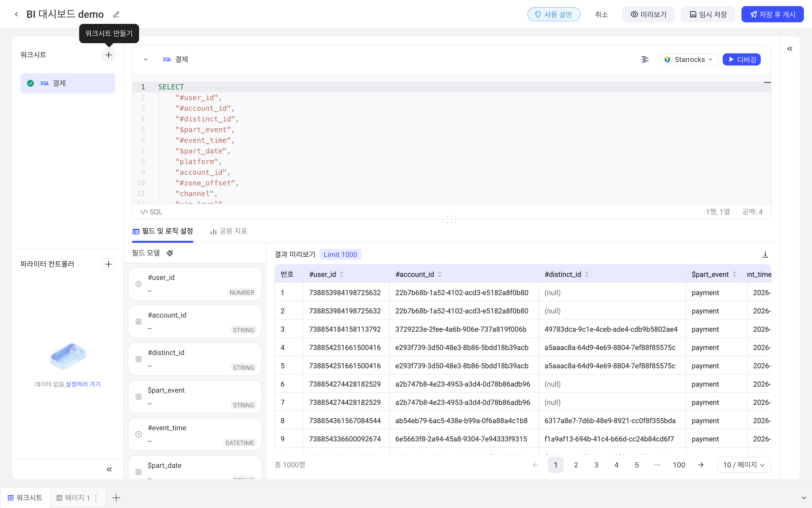Click the 1행, 1열 cursor position indicator

pos(717,212)
